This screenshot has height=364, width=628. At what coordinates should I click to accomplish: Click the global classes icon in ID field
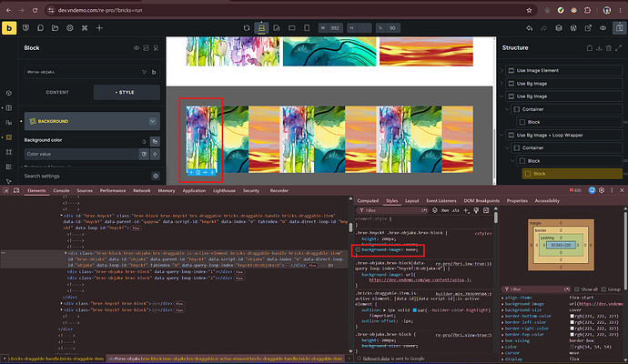[x=154, y=72]
